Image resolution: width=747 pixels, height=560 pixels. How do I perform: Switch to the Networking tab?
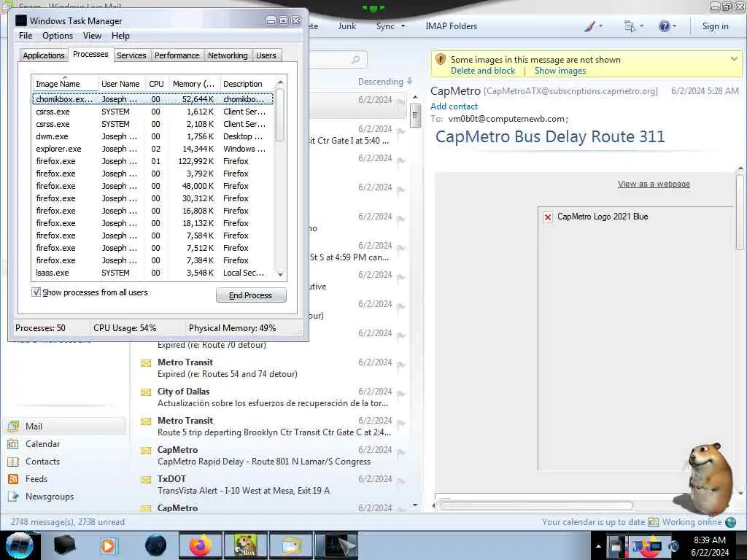[228, 55]
